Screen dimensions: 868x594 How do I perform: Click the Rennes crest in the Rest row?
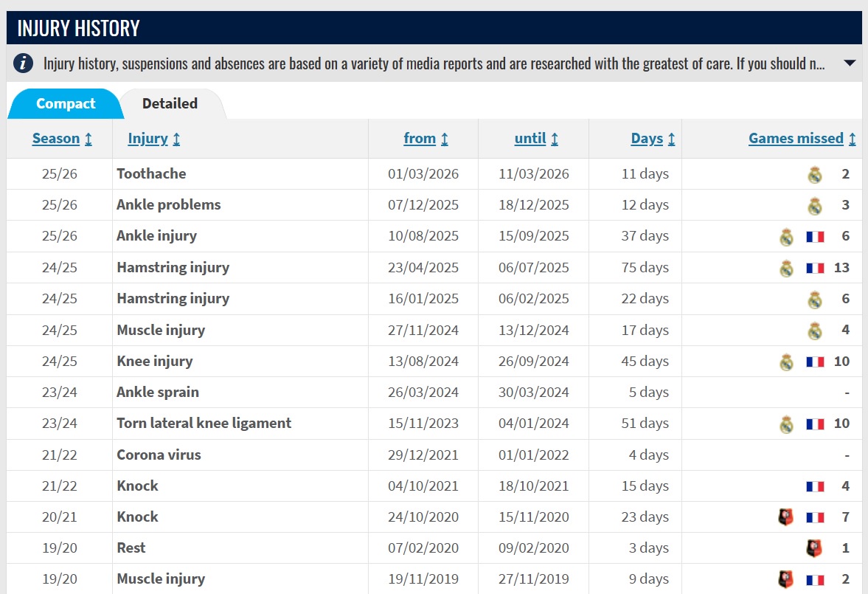point(813,548)
